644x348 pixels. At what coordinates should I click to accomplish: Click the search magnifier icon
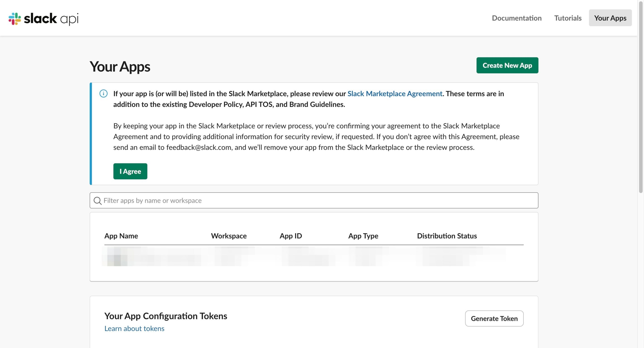point(97,201)
